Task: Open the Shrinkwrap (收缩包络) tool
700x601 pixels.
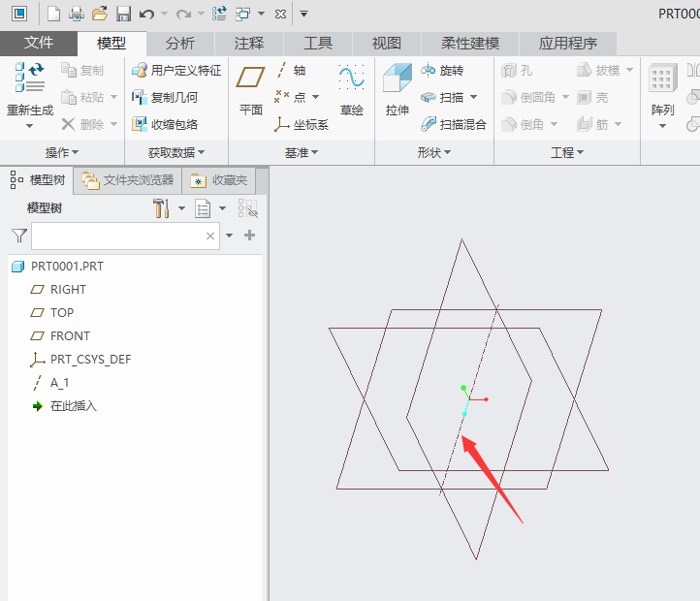Action: point(165,124)
